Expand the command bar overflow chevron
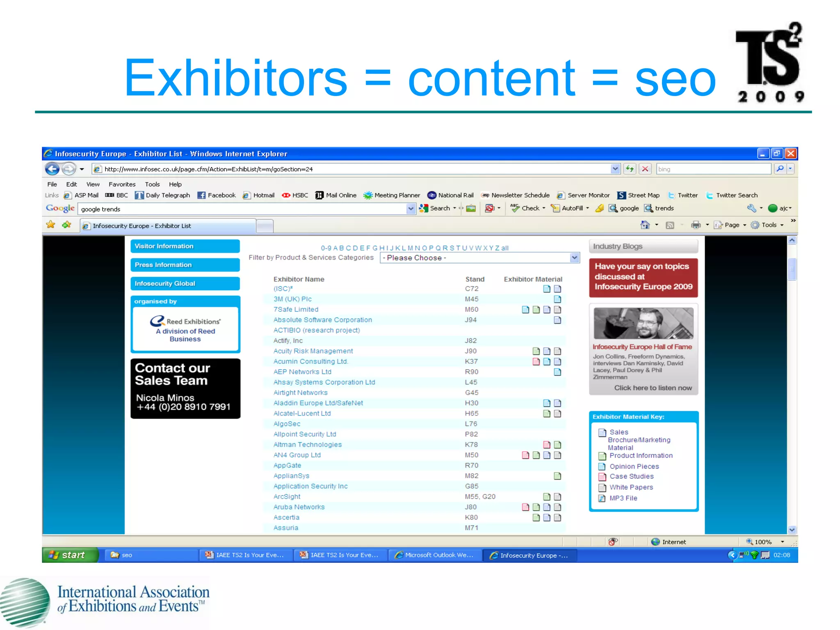Image resolution: width=840 pixels, height=630 pixels. click(793, 221)
